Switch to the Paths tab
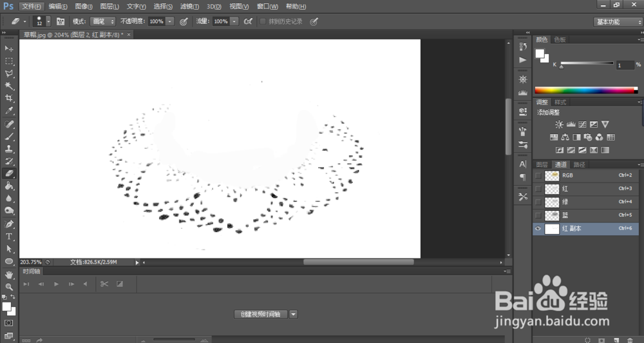This screenshot has height=343, width=644. click(x=579, y=164)
